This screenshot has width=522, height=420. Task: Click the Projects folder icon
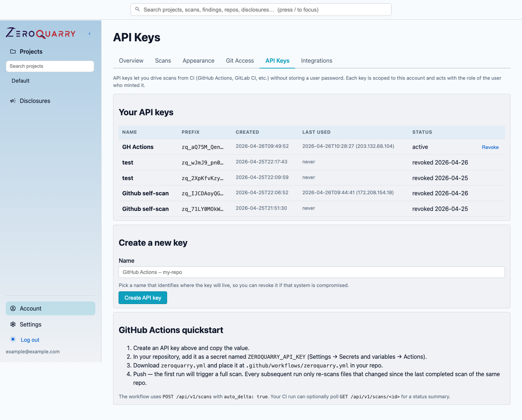coord(13,51)
